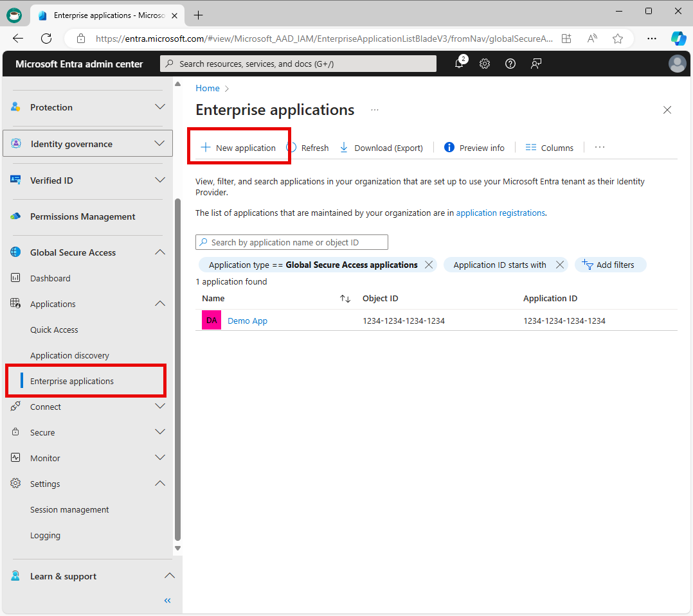693x616 pixels.
Task: Click the application search input field
Action: pos(291,242)
